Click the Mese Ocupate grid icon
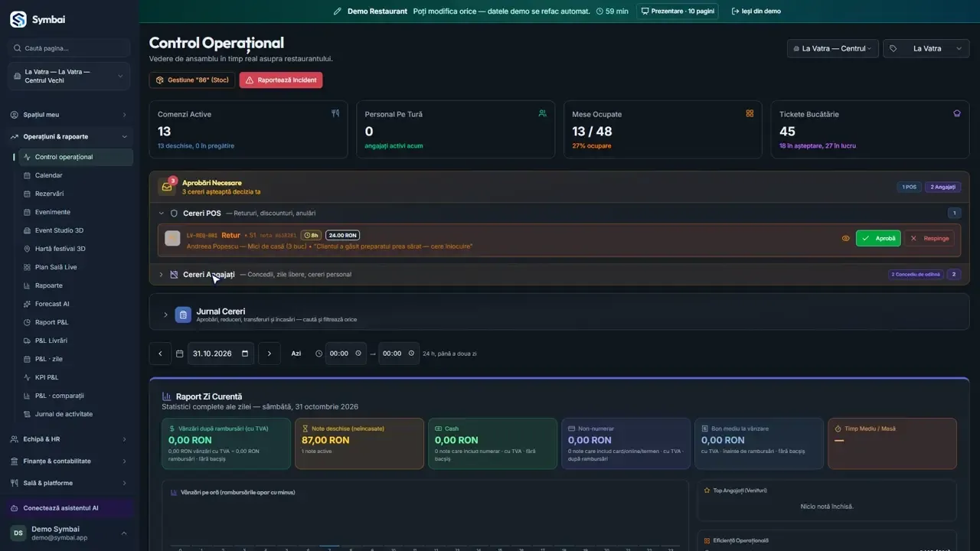This screenshot has height=551, width=980. point(750,113)
